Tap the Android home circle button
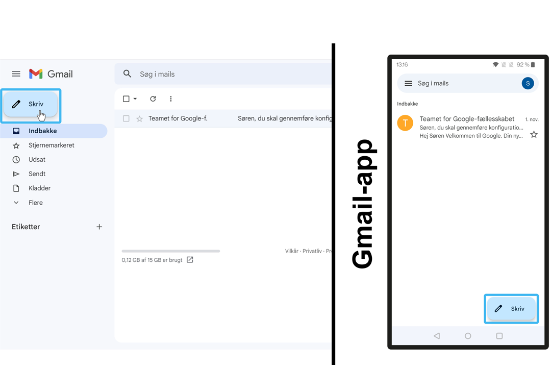Viewport: 551px width, 392px height. [468, 336]
